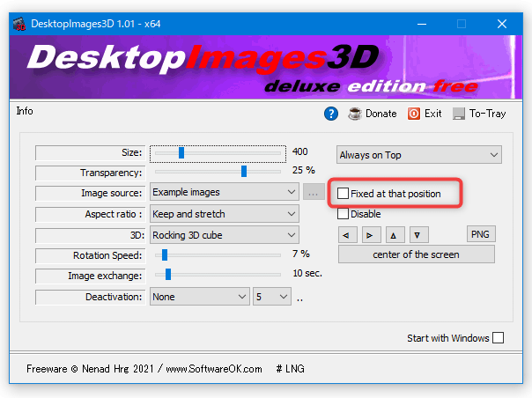532x398 pixels.
Task: Move image up with up arrow button
Action: 395,235
